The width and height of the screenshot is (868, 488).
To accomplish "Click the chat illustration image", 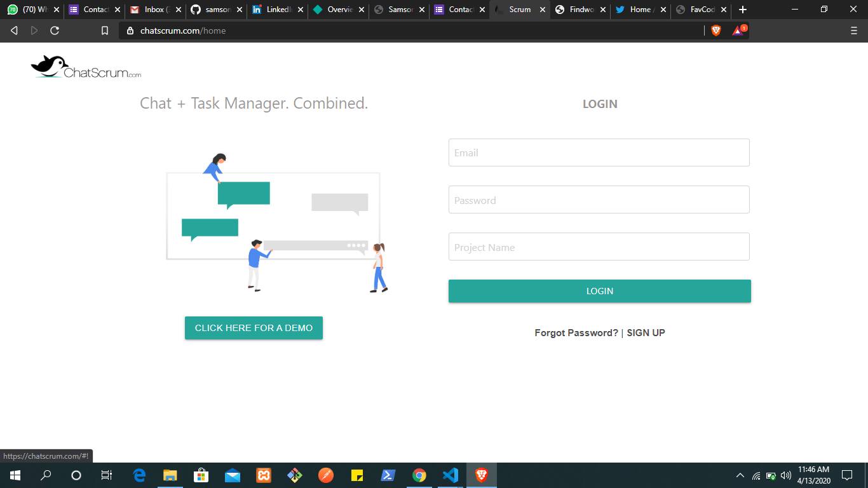I will click(x=277, y=222).
